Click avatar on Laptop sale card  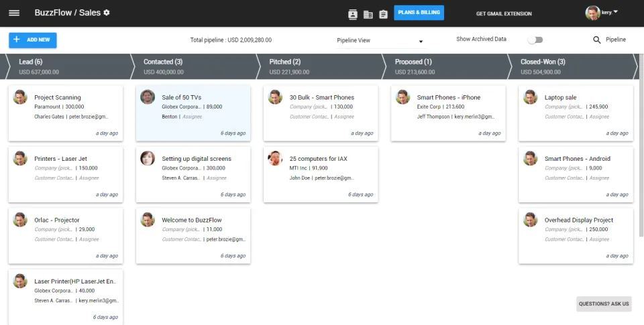pos(530,97)
